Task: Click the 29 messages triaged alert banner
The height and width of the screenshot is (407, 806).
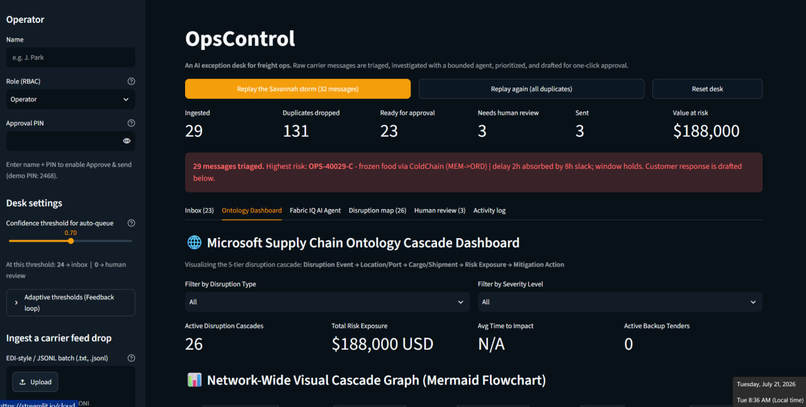Action: pyautogui.click(x=473, y=172)
